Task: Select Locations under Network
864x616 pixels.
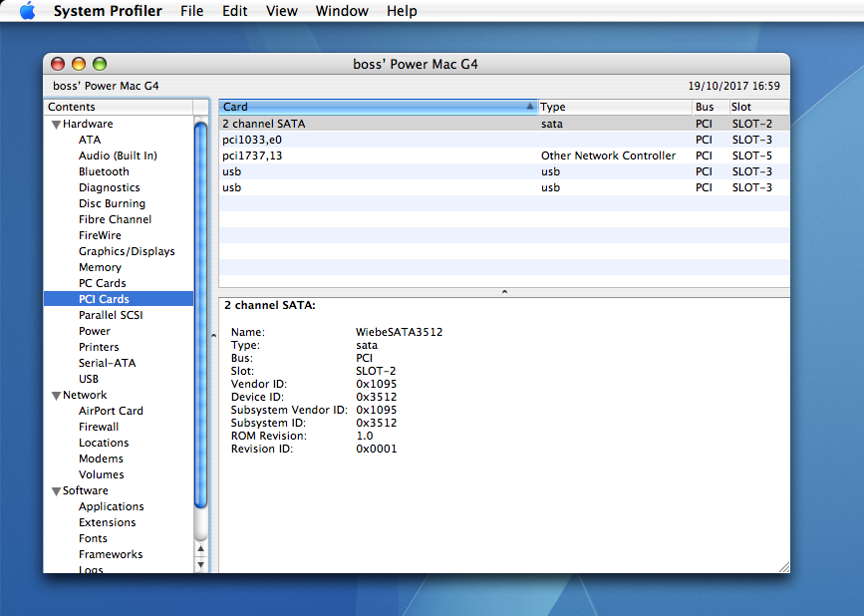Action: [x=104, y=444]
